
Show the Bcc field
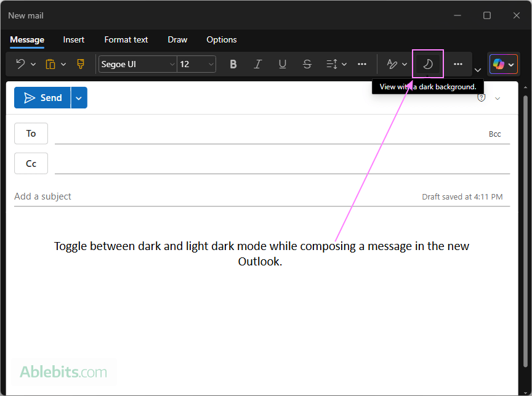click(x=494, y=134)
